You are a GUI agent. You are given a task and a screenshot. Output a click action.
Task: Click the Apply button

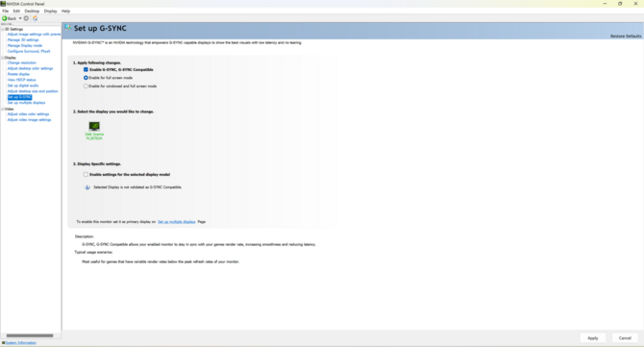tap(593, 338)
